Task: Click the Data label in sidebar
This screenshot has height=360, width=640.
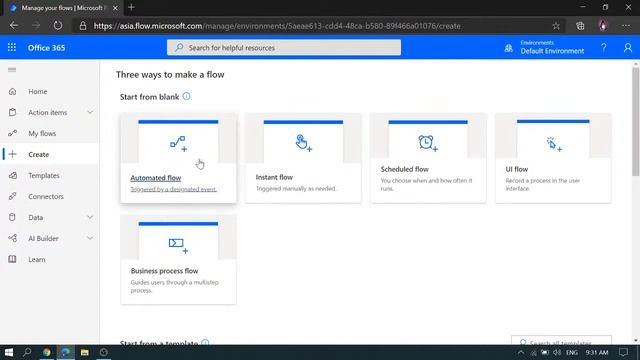Action: point(36,218)
